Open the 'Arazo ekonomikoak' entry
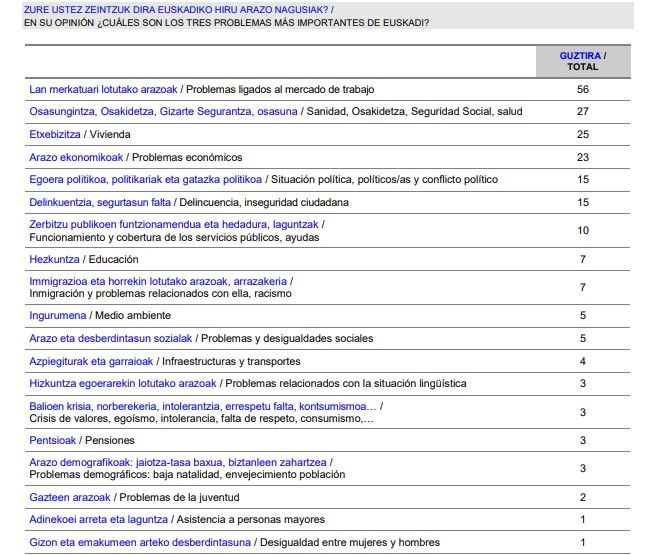Image resolution: width=662 pixels, height=555 pixels. (76, 157)
